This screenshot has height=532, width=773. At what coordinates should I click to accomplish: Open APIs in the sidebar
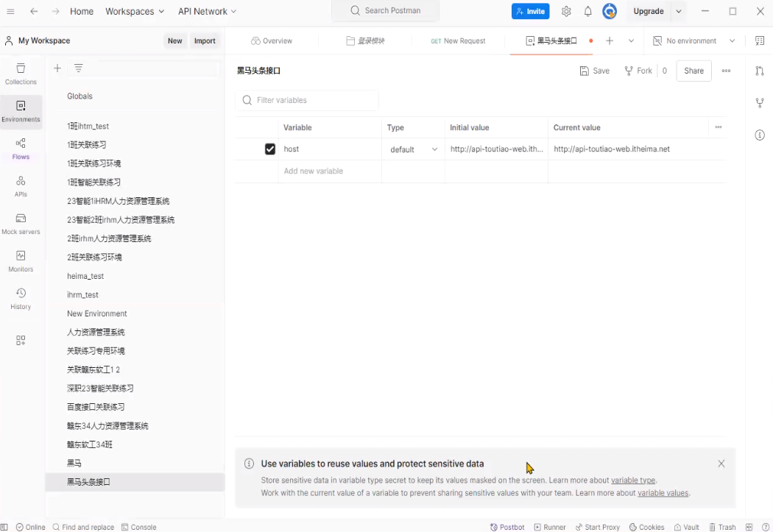[x=21, y=186]
